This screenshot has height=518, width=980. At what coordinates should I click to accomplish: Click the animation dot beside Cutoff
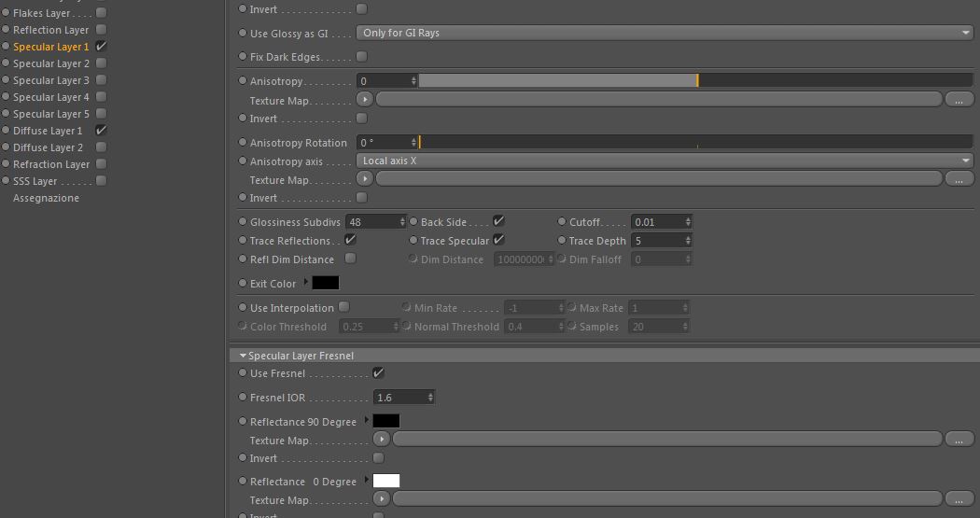point(561,221)
